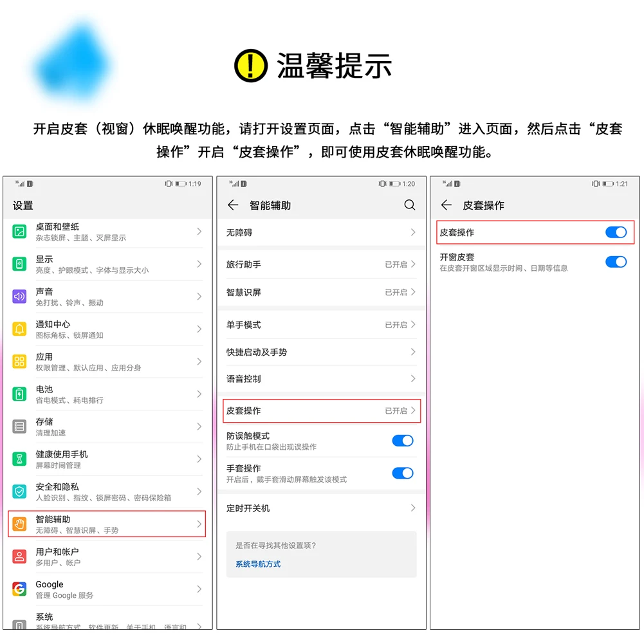This screenshot has width=644, height=644.
Task: Disable the 防误触模式 switch
Action: [x=403, y=441]
